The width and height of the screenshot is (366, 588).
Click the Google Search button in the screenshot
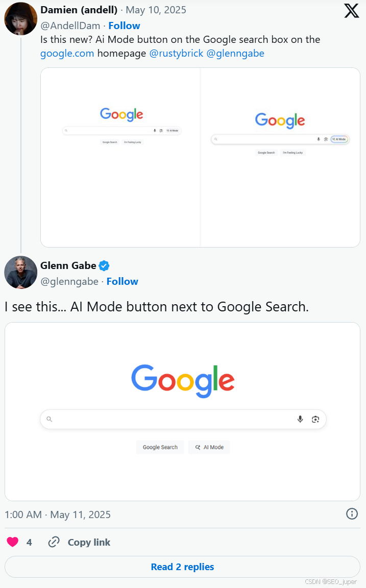(160, 447)
